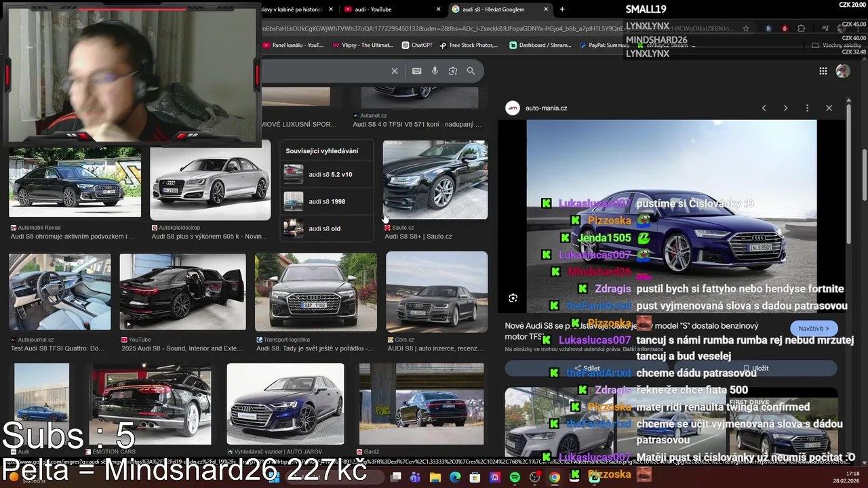This screenshot has width=868, height=488.
Task: Open Panel kanálu YouTube bookmark
Action: point(293,45)
